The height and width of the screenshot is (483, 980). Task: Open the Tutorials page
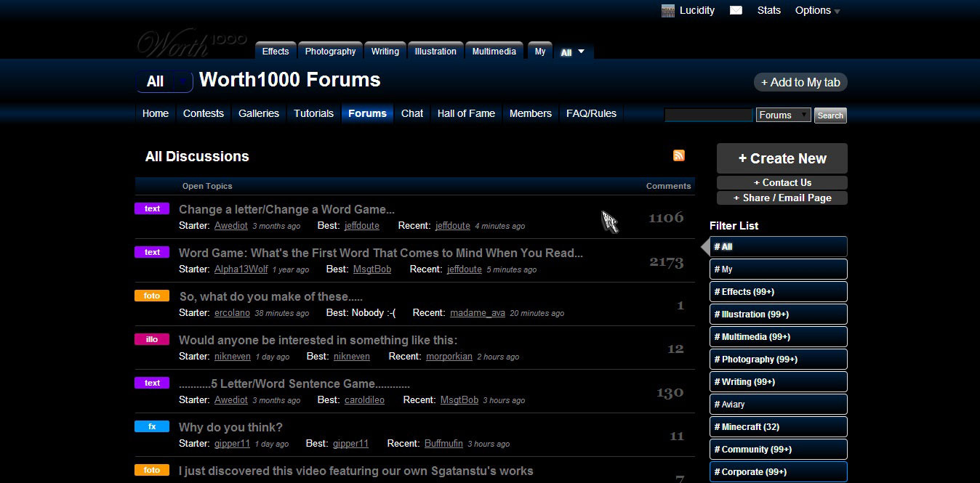tap(314, 113)
